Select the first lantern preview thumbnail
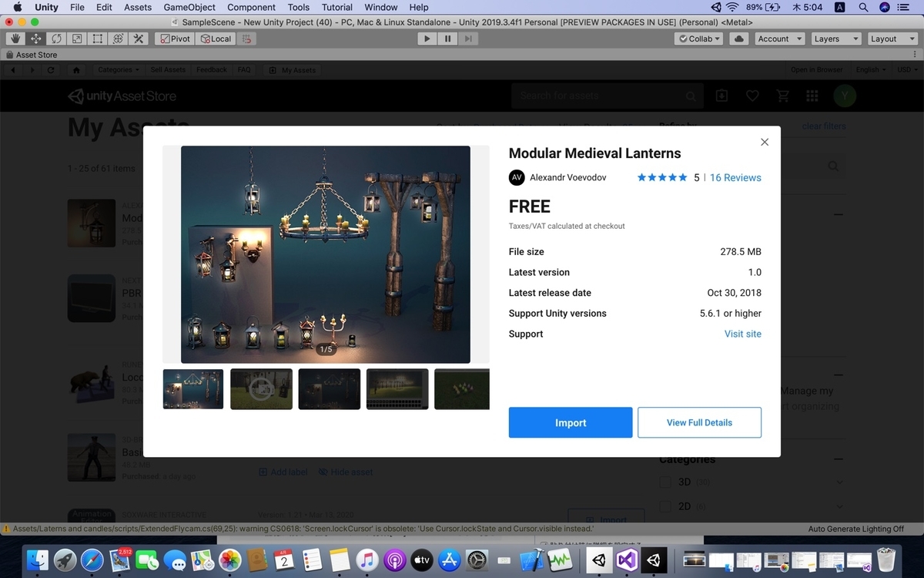Image resolution: width=924 pixels, height=578 pixels. point(193,389)
